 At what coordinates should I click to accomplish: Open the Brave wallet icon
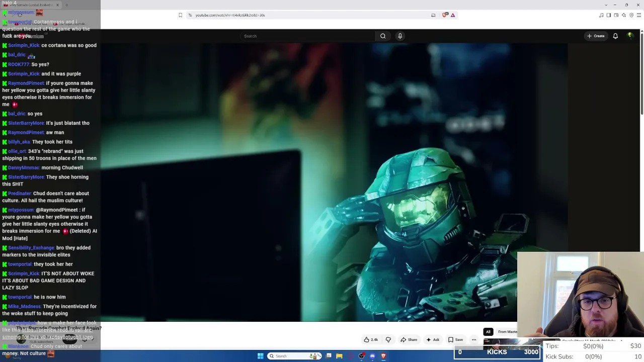(x=616, y=15)
